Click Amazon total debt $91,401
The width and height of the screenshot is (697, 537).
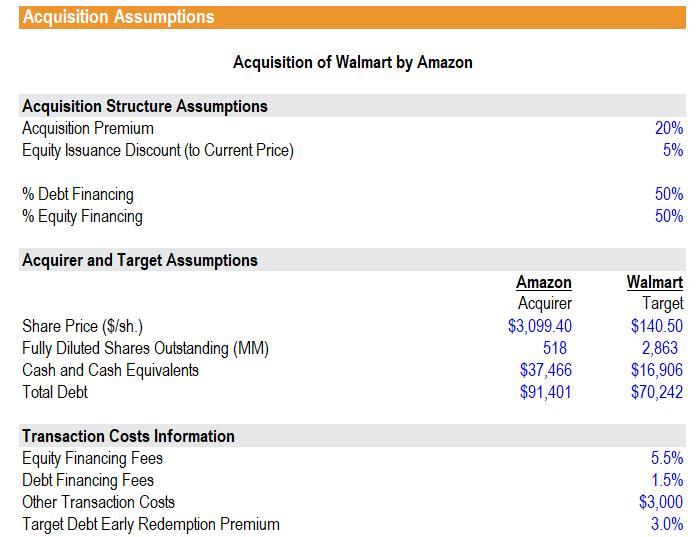coord(545,392)
